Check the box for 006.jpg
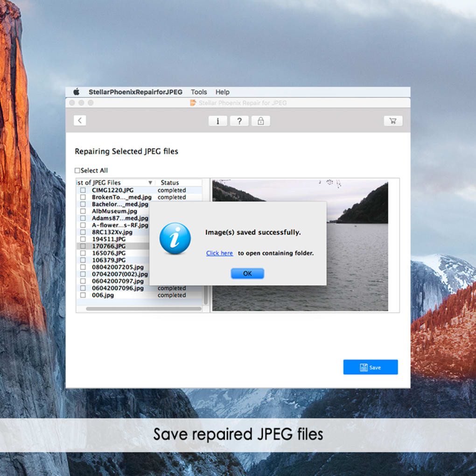This screenshot has width=476, height=476. [83, 295]
